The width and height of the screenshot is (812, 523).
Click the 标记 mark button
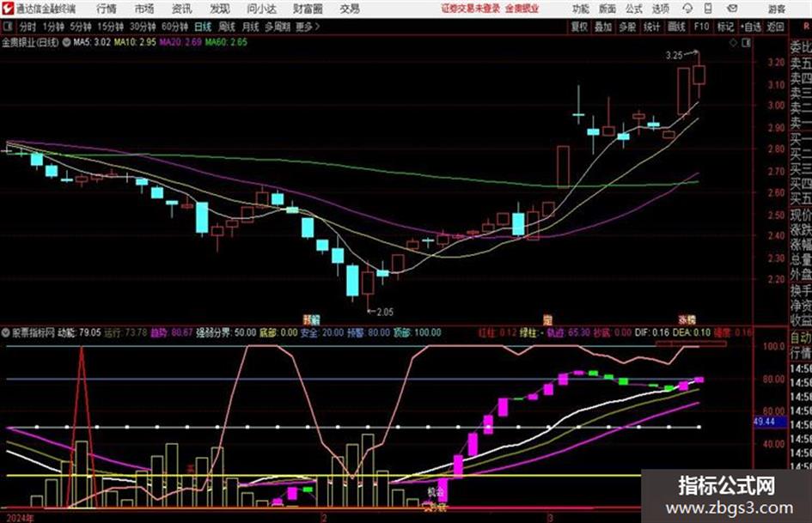[725, 27]
